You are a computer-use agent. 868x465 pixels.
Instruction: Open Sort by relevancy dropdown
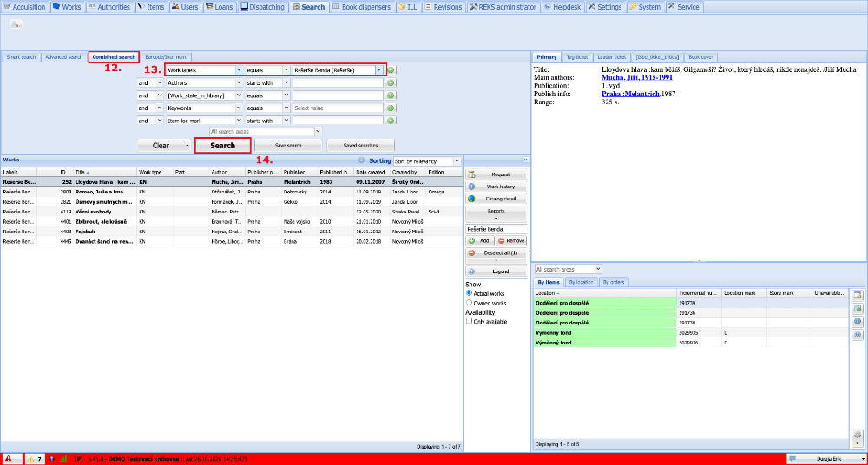457,161
